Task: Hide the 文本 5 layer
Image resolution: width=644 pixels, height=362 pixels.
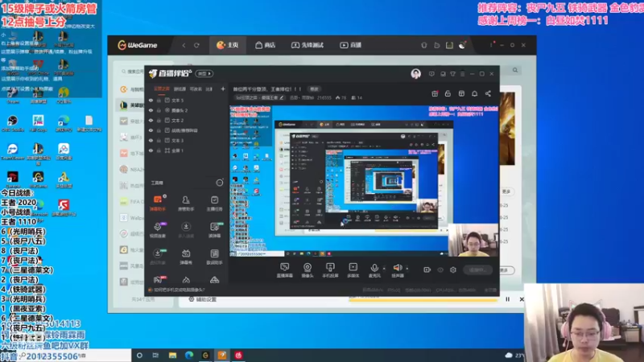Action: point(151,100)
